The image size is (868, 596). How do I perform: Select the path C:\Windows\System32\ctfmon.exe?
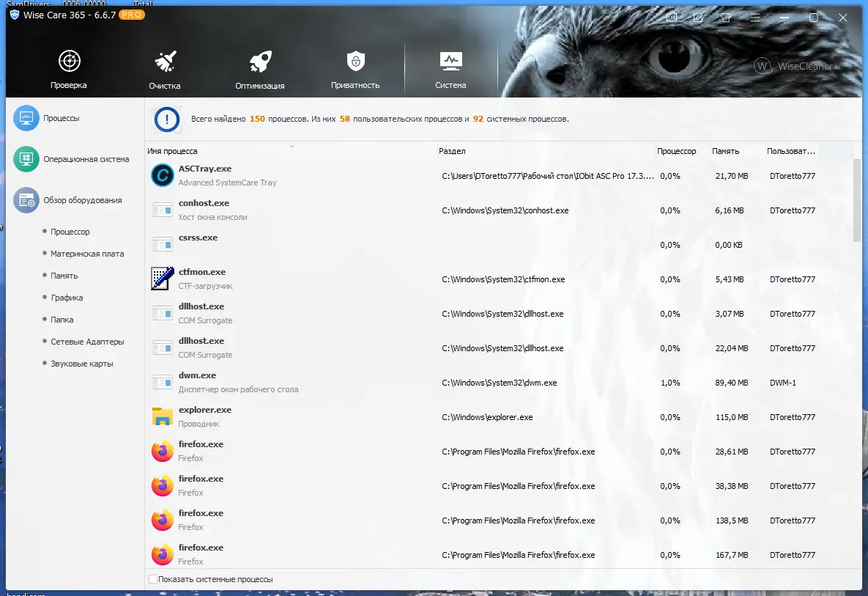tap(503, 279)
